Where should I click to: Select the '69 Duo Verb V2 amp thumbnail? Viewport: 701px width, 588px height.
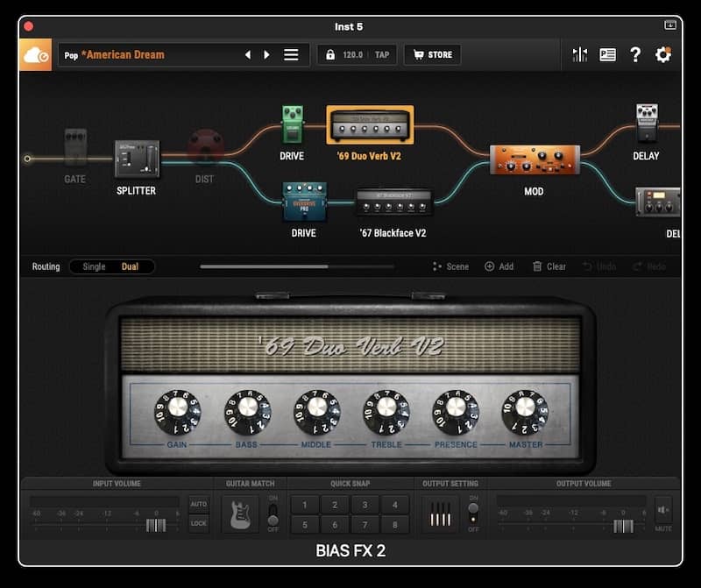click(370, 124)
